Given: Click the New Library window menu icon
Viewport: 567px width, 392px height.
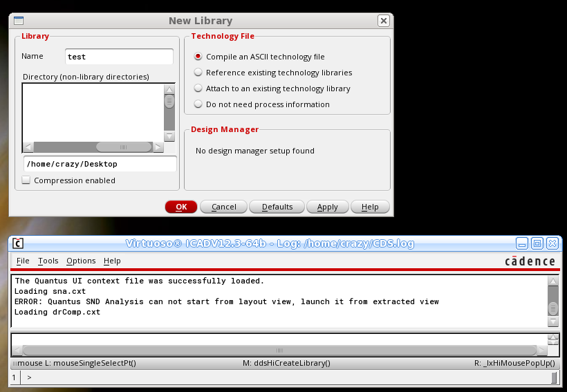Looking at the screenshot, I should pos(19,21).
